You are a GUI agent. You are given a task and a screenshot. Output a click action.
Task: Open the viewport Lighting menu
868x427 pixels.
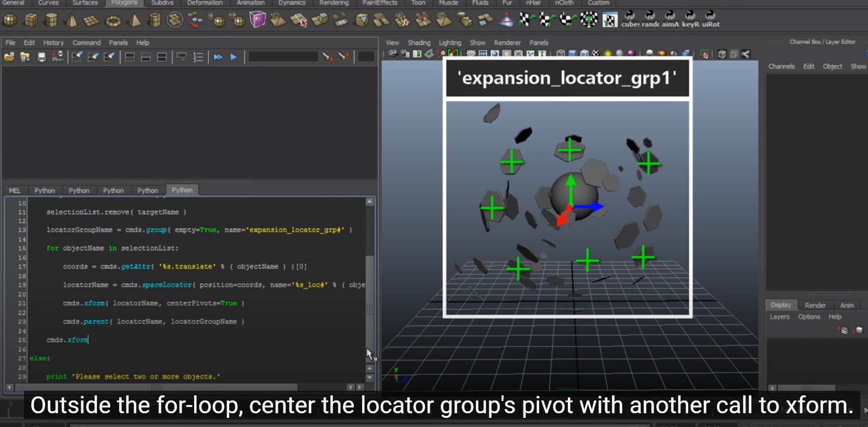450,42
